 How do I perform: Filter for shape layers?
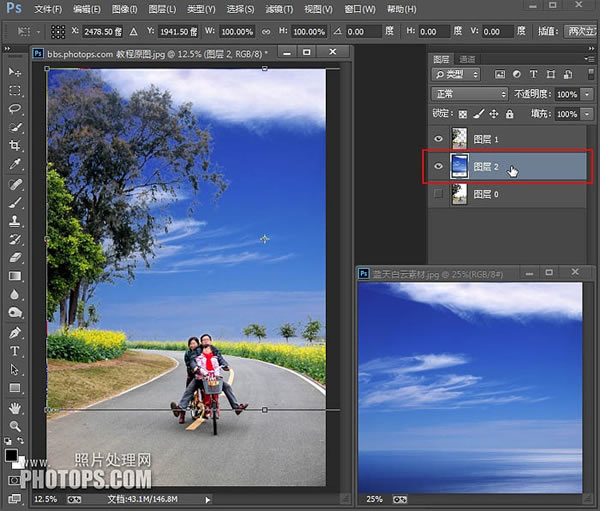[551, 74]
